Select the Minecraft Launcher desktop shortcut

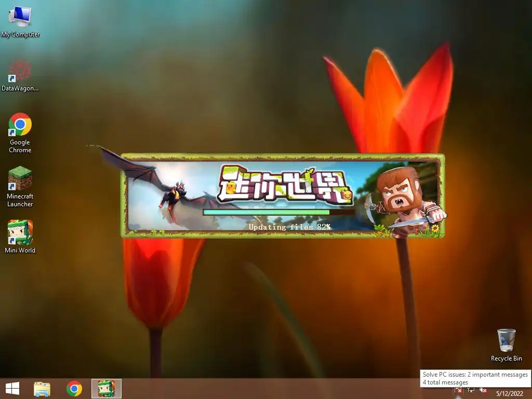[20, 187]
